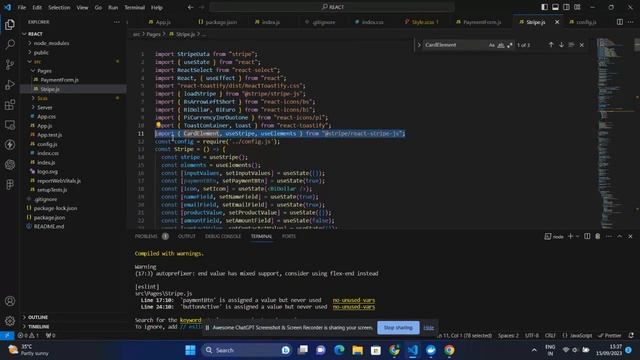Kill the terminal with trash icon
The image size is (640, 360).
(x=598, y=236)
